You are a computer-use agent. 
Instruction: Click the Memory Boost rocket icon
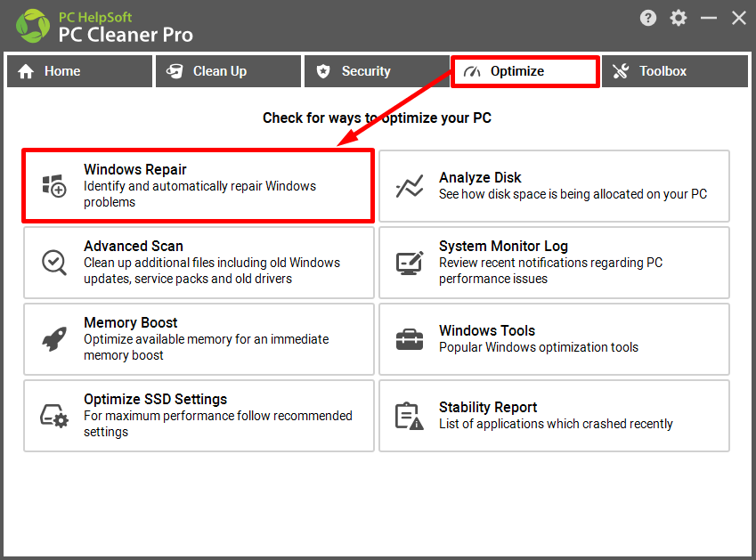(x=54, y=339)
